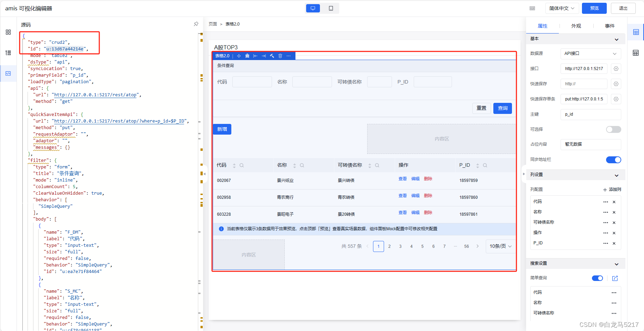Click bug debug icon in table toolbar
This screenshot has height=331, width=644.
(247, 56)
